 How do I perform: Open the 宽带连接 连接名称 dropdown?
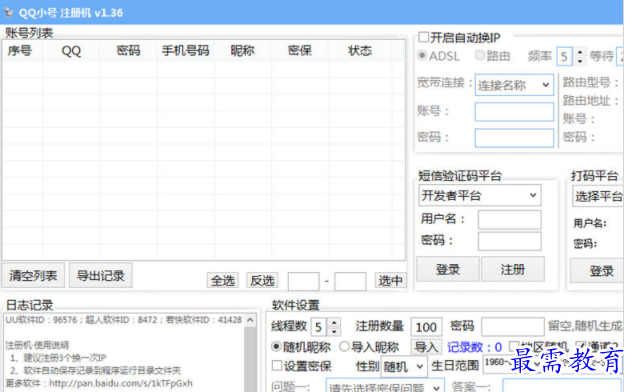coord(514,85)
